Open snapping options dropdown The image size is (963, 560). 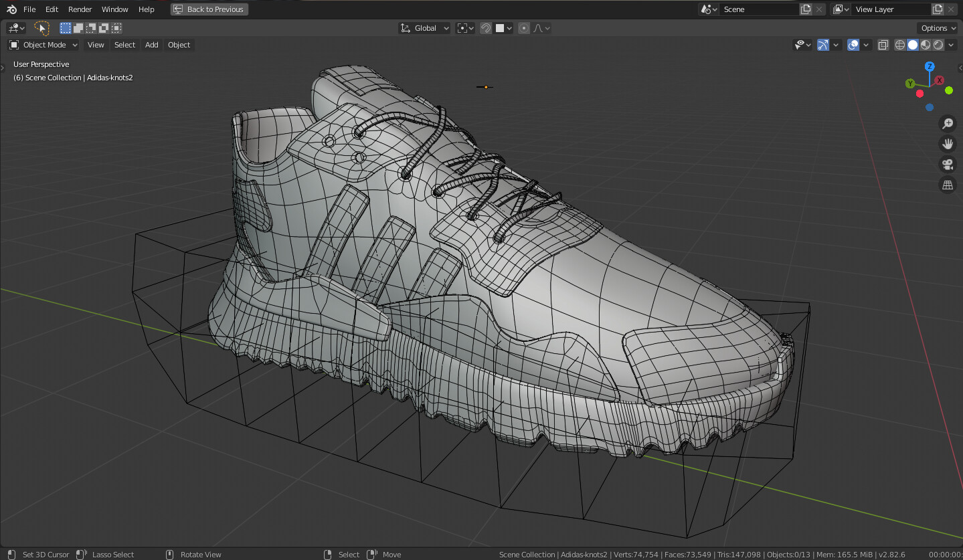tap(504, 28)
